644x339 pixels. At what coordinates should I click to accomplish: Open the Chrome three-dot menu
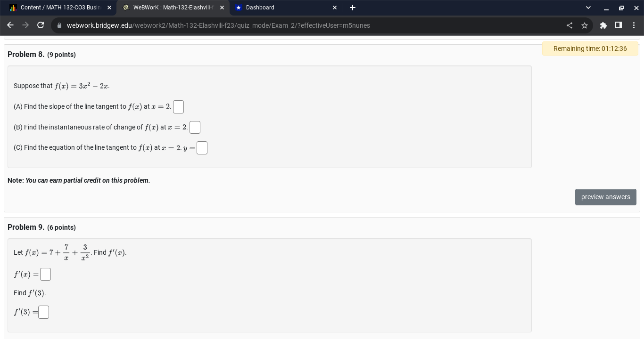(x=634, y=25)
